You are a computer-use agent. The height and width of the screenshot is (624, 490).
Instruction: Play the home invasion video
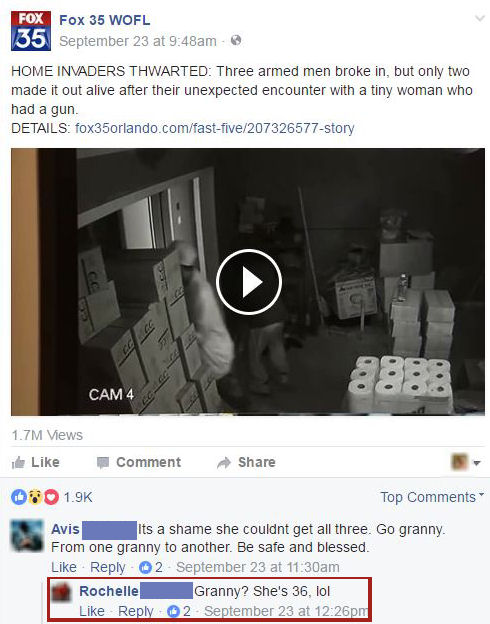coord(249,282)
